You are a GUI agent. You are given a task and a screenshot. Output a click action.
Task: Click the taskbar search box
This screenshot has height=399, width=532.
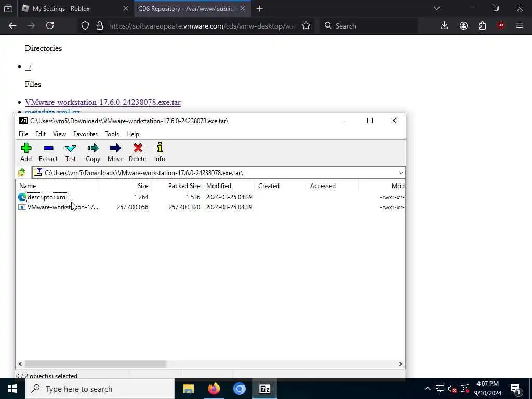click(100, 389)
